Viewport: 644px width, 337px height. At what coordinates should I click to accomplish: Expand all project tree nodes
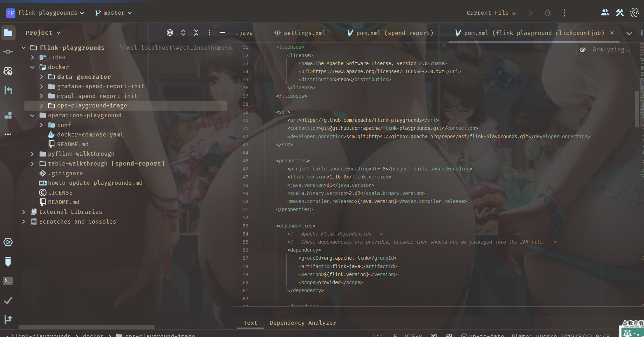(183, 33)
